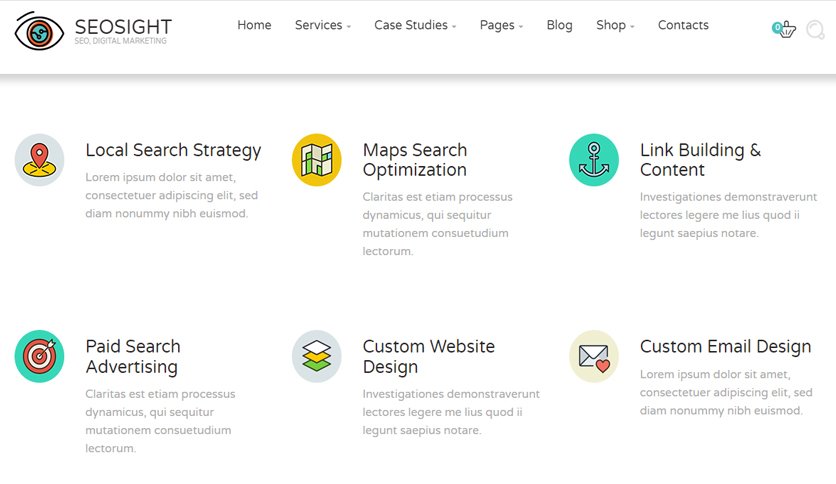Screen dimensions: 836x484
Task: Click the envelope with heart icon
Action: click(x=594, y=356)
